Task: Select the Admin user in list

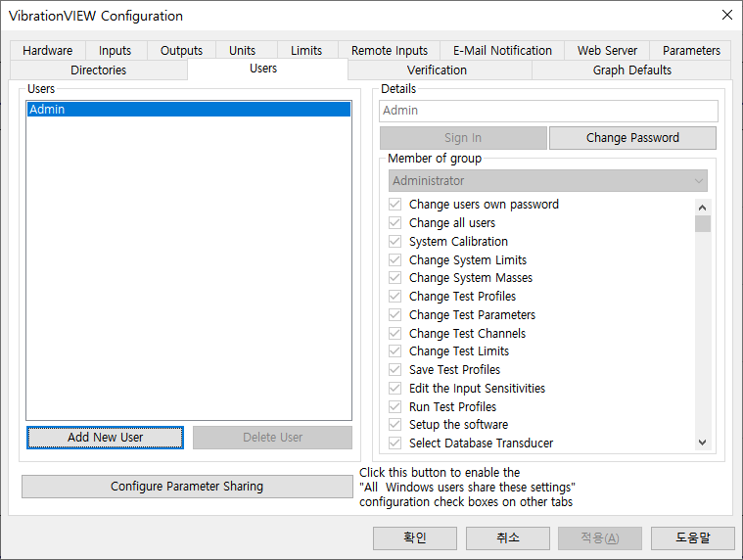Action: (x=189, y=110)
